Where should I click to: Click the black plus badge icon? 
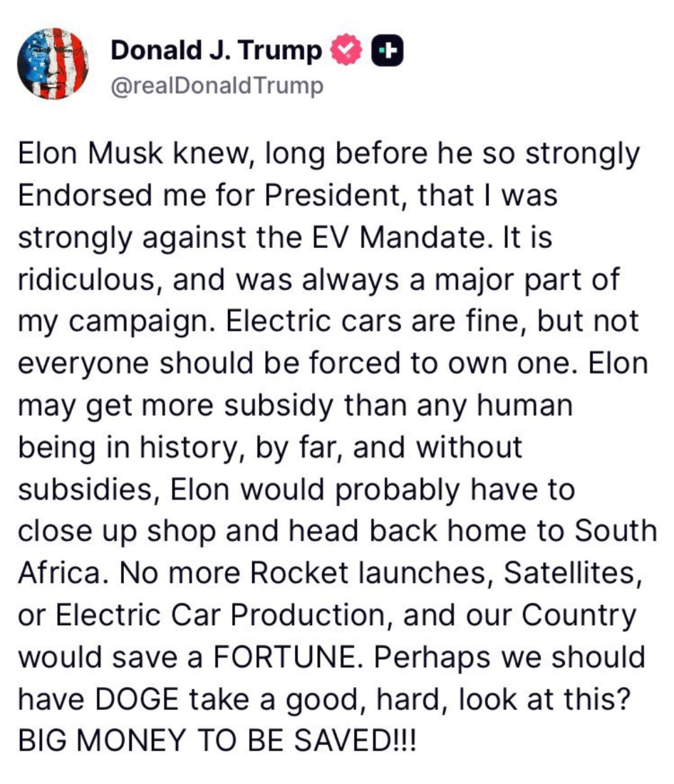pos(387,51)
